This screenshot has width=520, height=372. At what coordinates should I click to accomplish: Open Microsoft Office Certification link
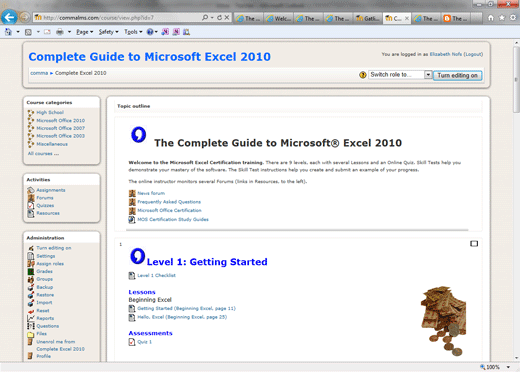(169, 211)
